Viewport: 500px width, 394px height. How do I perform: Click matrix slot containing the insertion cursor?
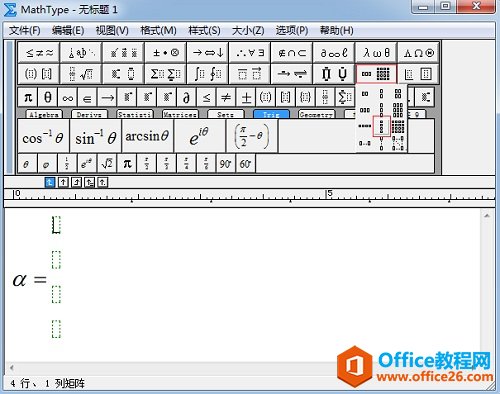[x=56, y=225]
